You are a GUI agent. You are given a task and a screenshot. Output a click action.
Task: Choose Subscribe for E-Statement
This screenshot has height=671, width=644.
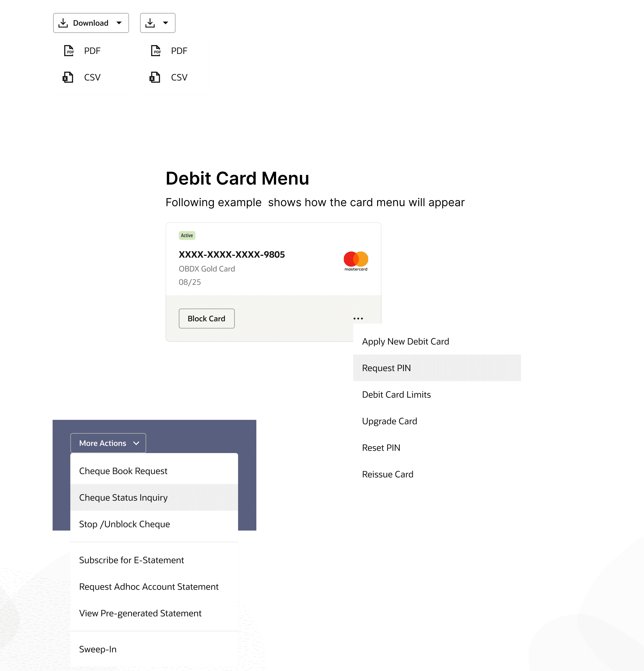coord(132,560)
